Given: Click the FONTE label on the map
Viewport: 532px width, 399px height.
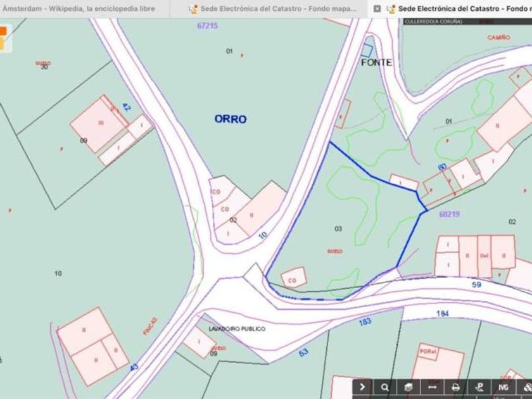Looking at the screenshot, I should [x=377, y=63].
